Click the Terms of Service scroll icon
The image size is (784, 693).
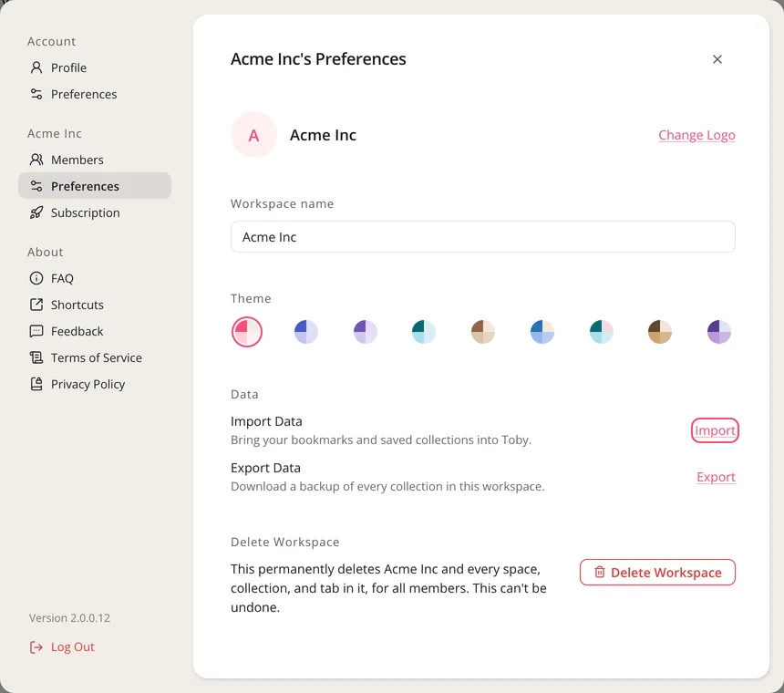click(x=36, y=357)
